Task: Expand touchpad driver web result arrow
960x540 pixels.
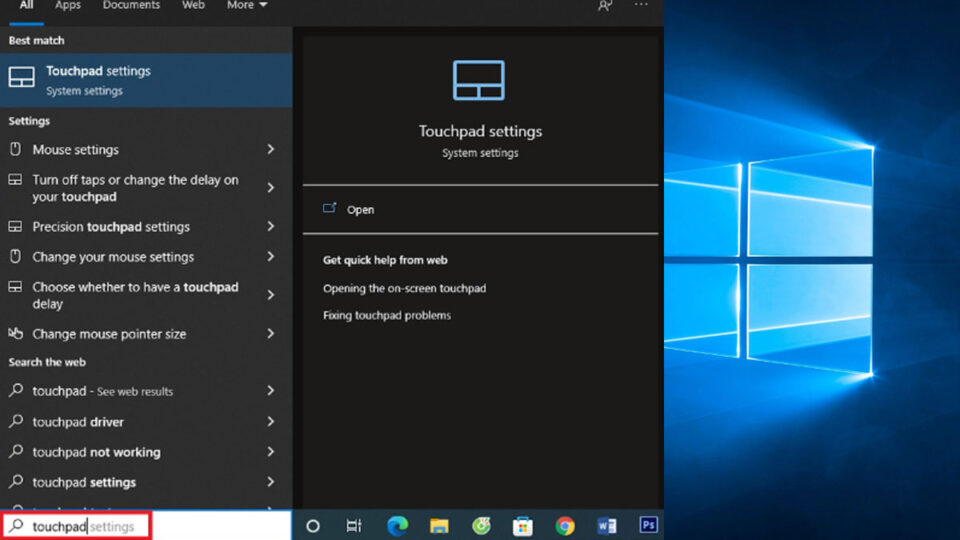Action: 271,421
